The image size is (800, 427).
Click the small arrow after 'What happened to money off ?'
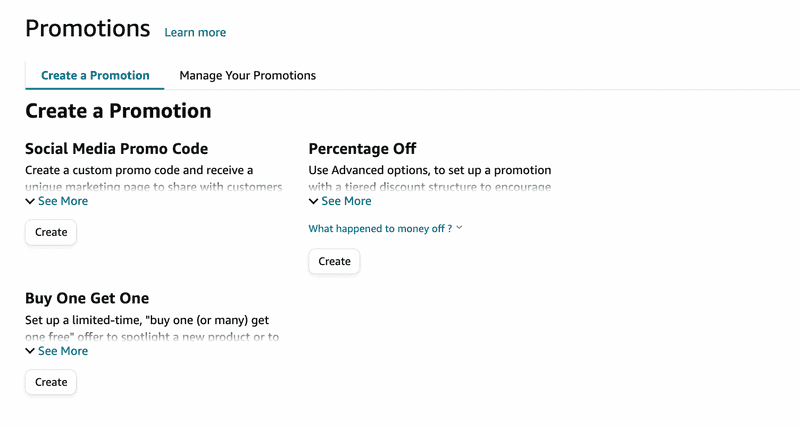click(459, 228)
